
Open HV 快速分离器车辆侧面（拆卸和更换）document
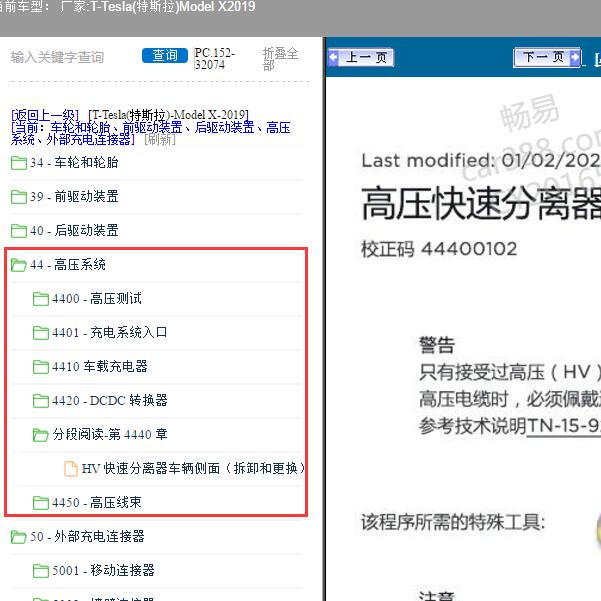click(x=193, y=468)
